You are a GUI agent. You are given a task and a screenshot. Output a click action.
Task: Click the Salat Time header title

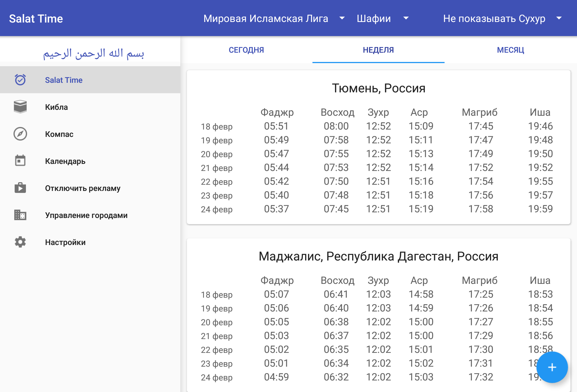click(x=36, y=19)
